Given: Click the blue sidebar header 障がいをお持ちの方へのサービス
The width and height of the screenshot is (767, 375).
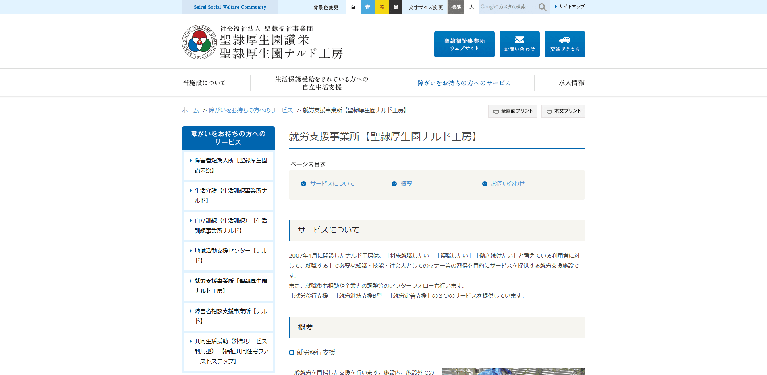Looking at the screenshot, I should (228, 138).
